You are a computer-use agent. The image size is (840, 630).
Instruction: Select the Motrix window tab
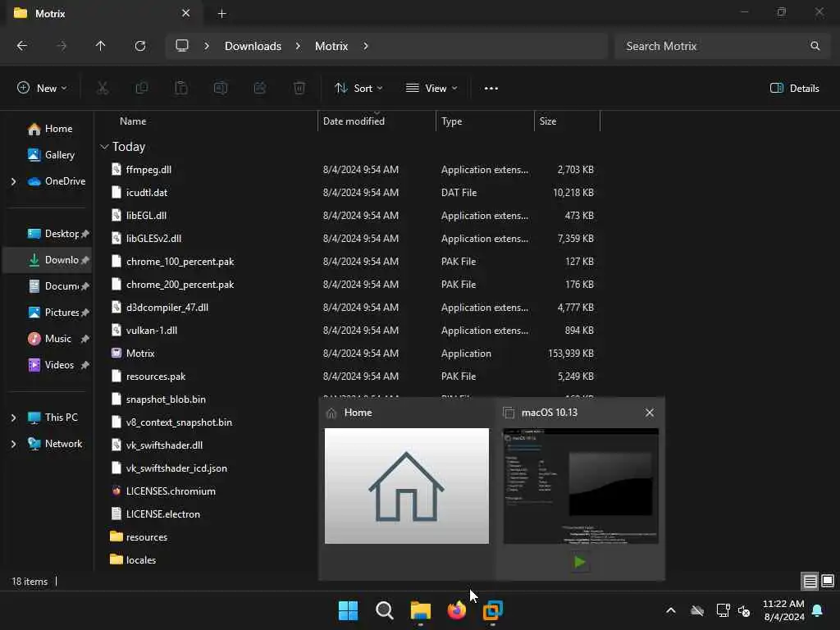click(x=103, y=13)
